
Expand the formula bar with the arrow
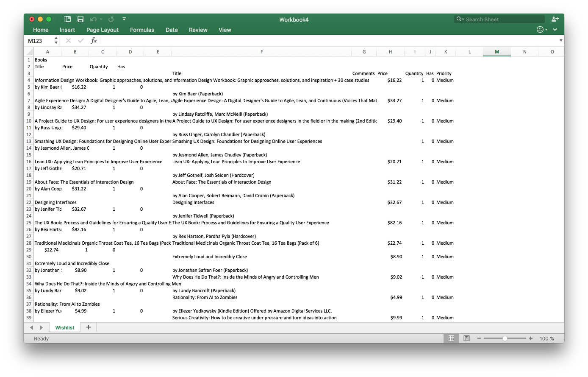pyautogui.click(x=561, y=41)
